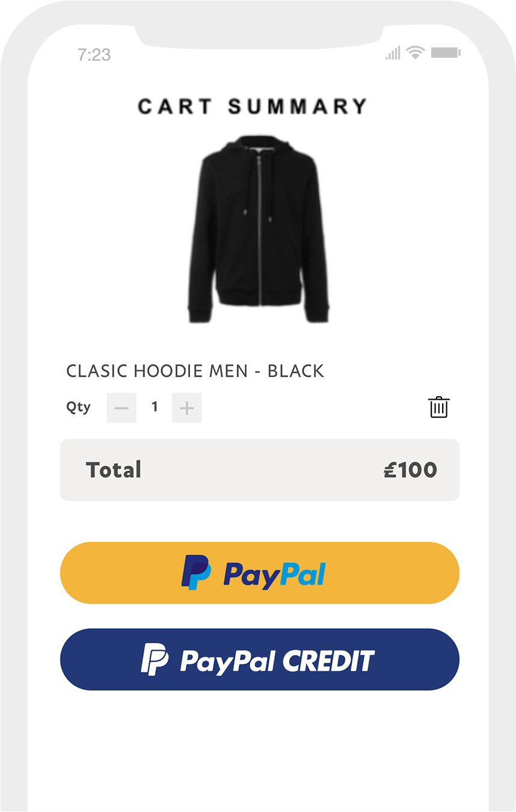The image size is (516, 812).
Task: Click the PayPal wordmark text on the yellow button
Action: point(274,574)
